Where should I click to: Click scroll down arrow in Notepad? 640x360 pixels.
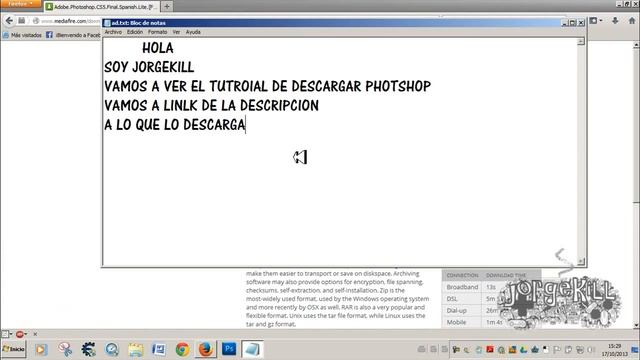click(581, 261)
